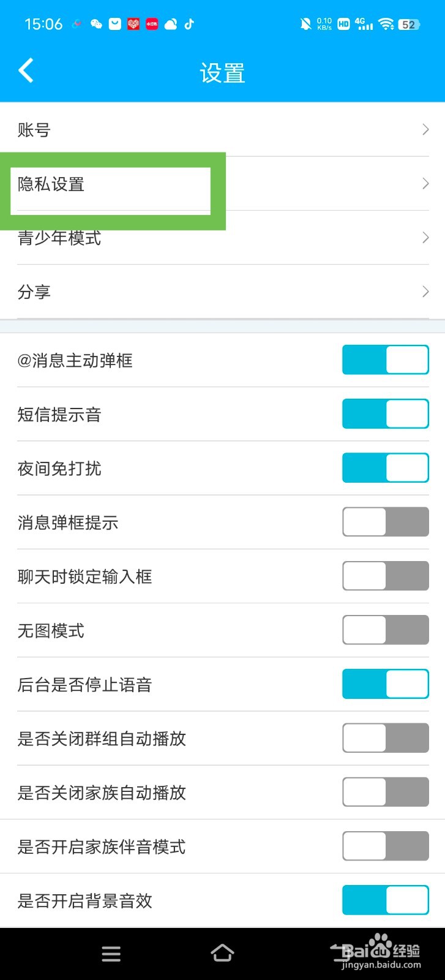Expand 账号 row chevron

[x=425, y=129]
